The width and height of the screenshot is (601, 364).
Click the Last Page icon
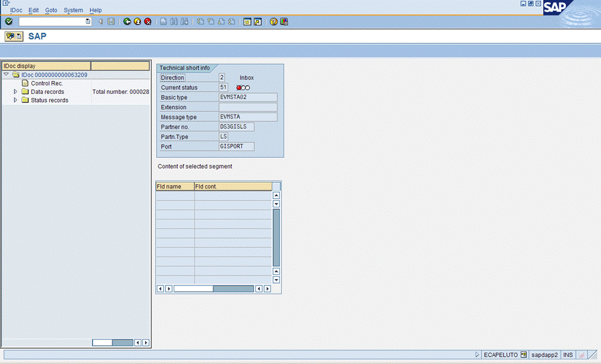[231, 22]
